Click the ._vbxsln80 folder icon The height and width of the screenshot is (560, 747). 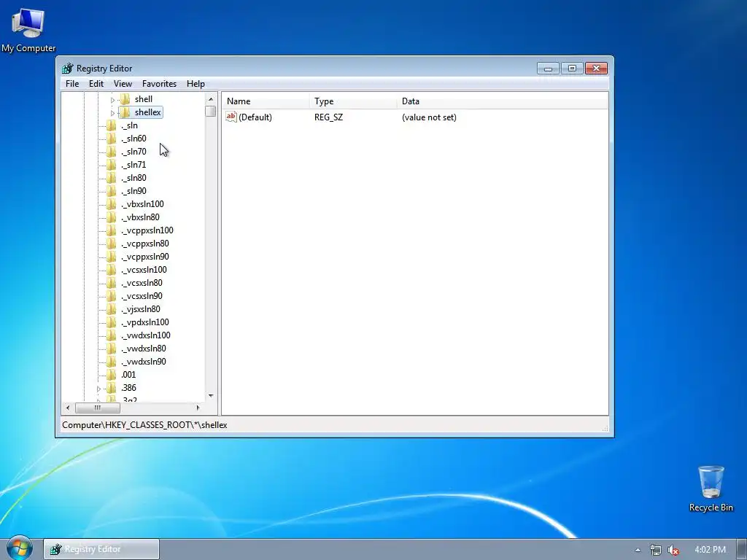112,217
